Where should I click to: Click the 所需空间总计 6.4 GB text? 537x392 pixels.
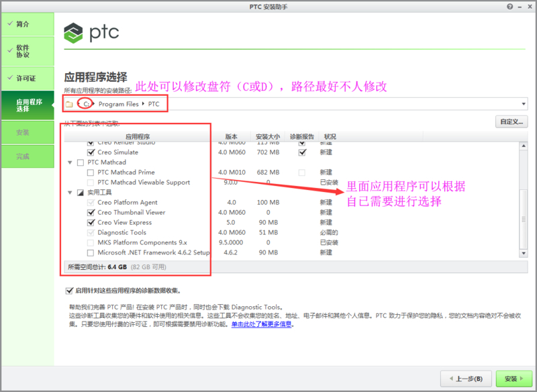click(x=97, y=267)
